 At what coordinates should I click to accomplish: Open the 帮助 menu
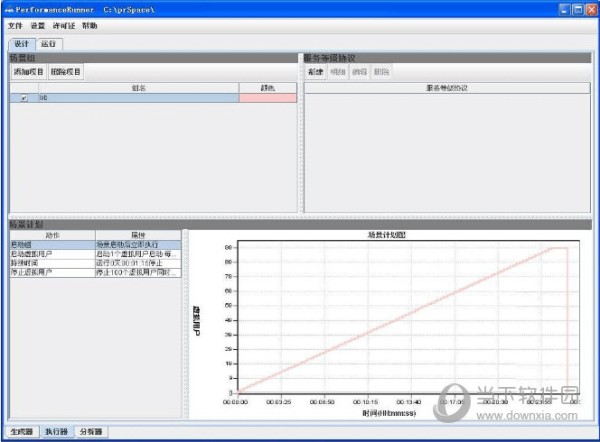90,25
